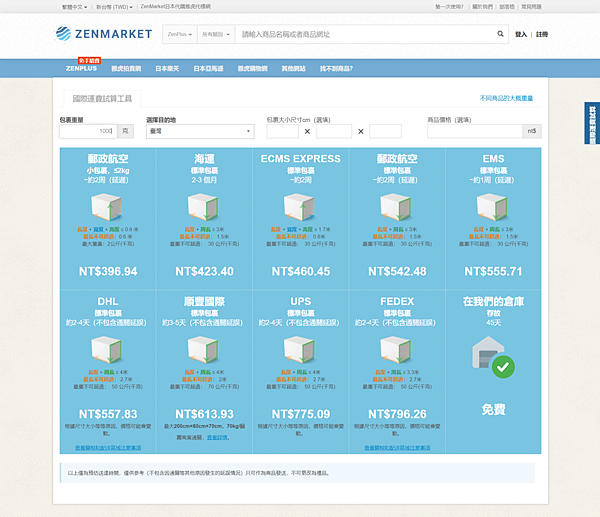Screen dimensions: 600x517
Task: Select the 國際運費試算工具 tab
Action: [x=102, y=99]
